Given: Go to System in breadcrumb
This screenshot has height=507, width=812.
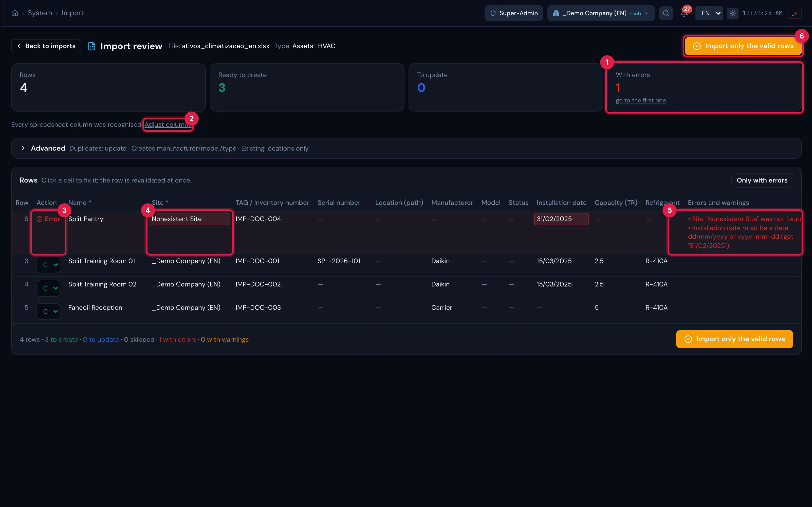Looking at the screenshot, I should click(x=40, y=13).
